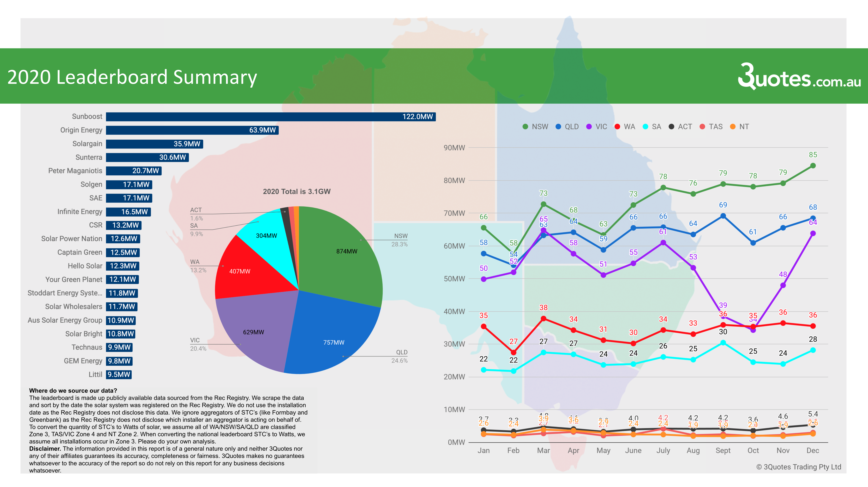Click the ACT 1.6% pie label
Screen dimensions: 868x487
pos(196,214)
